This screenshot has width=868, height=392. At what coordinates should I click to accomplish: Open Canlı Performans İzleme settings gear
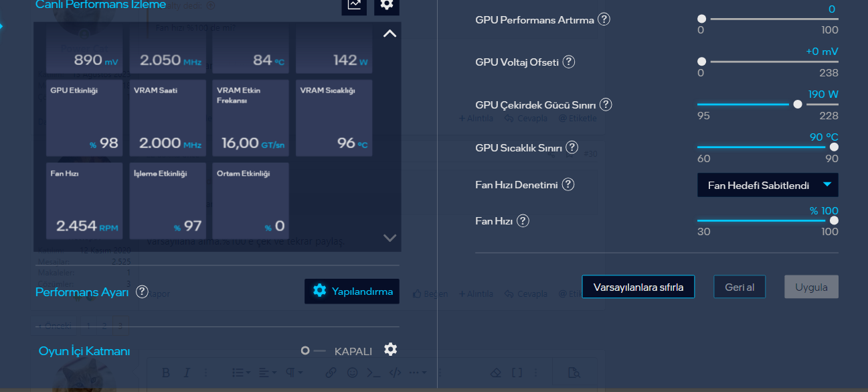click(387, 5)
